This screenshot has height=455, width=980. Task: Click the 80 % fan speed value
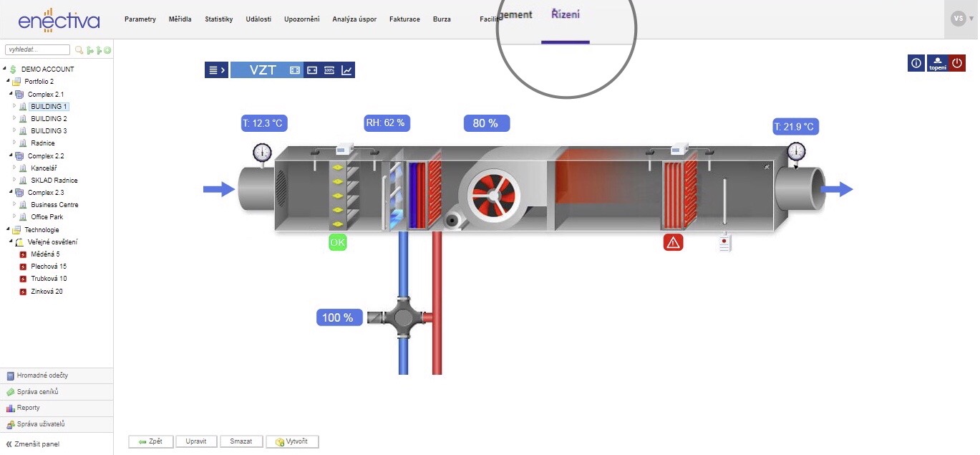pos(485,123)
